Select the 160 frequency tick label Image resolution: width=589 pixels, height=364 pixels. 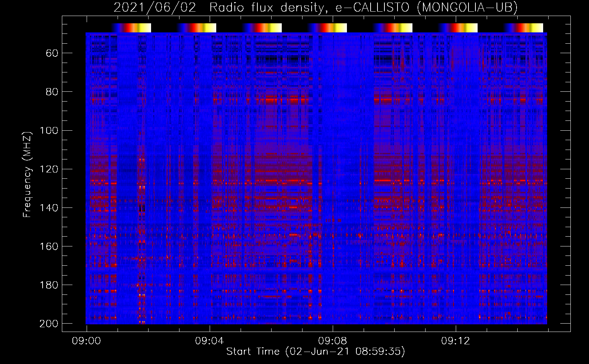tap(49, 246)
